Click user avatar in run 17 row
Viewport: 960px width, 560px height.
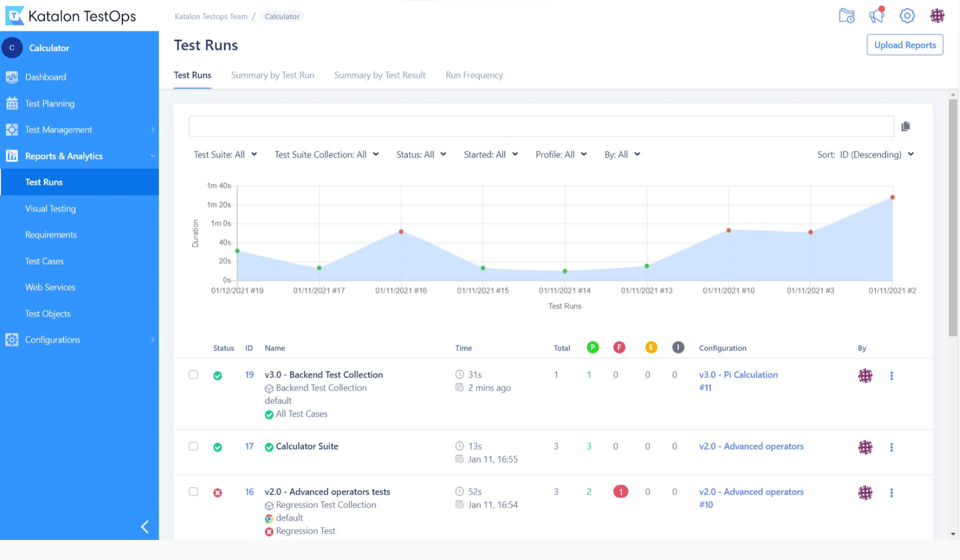(865, 447)
